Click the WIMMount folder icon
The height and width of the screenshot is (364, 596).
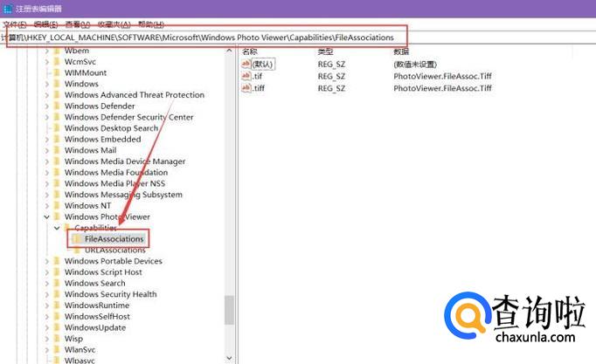57,72
